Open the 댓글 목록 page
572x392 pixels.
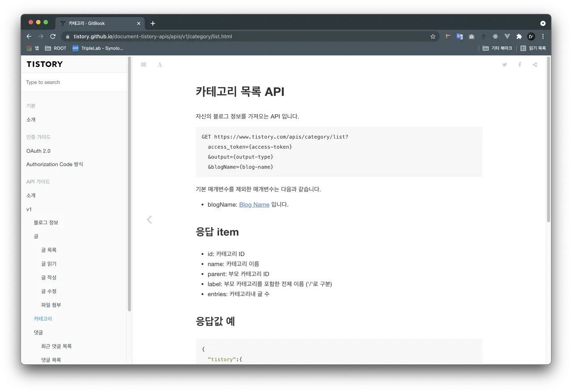[x=51, y=359]
